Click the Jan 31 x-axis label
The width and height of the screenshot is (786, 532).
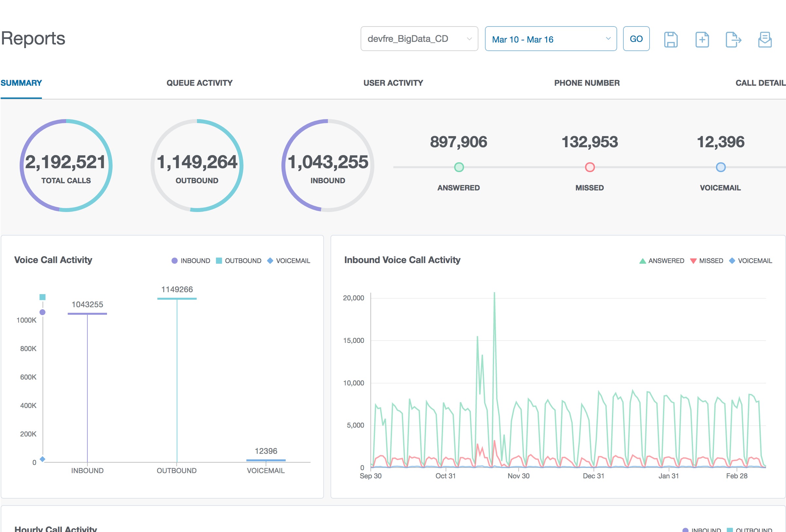668,476
